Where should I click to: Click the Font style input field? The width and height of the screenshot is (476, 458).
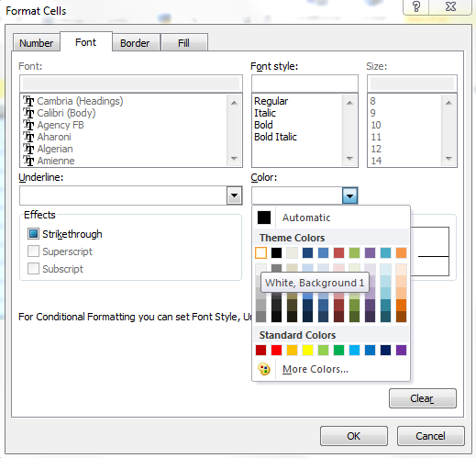pos(304,84)
